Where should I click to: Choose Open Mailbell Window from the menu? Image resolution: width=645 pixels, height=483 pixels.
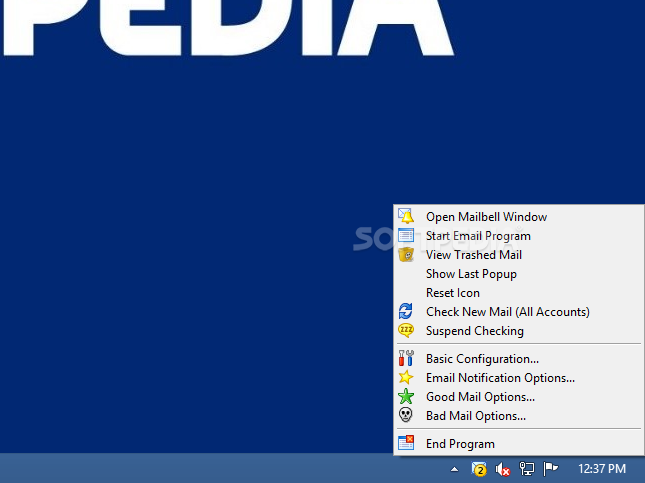[519, 217]
